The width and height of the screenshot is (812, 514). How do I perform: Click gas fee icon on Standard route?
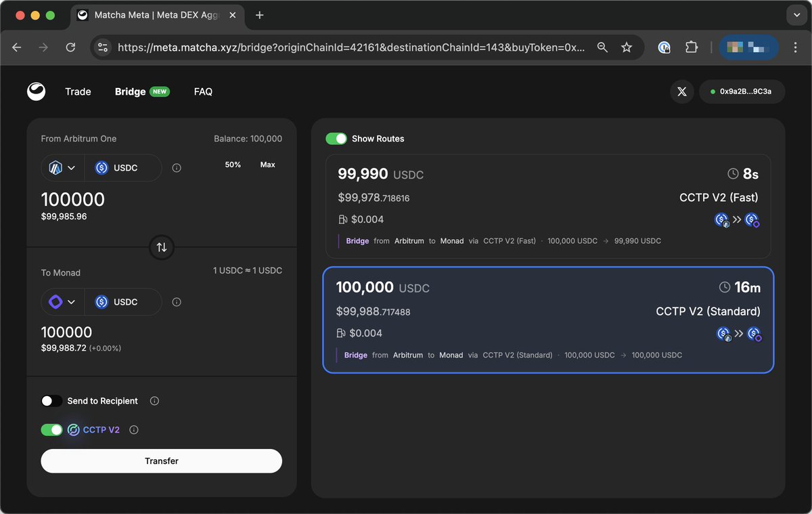pyautogui.click(x=341, y=333)
